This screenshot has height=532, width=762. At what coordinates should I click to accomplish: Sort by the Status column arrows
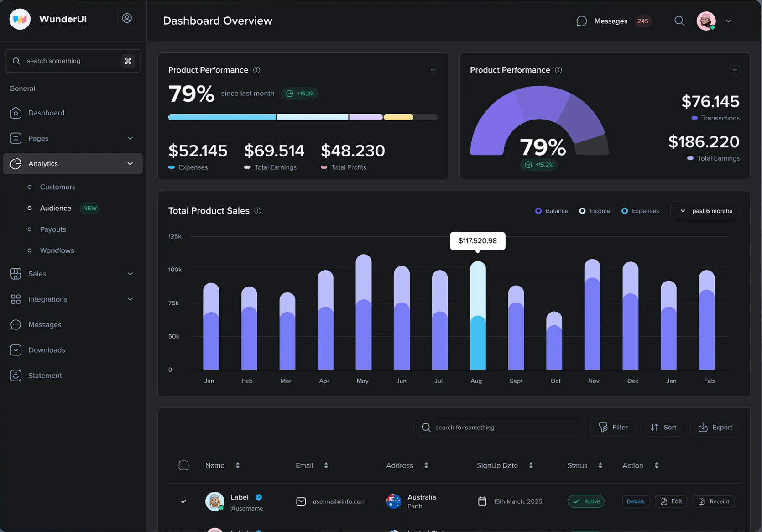tap(600, 465)
